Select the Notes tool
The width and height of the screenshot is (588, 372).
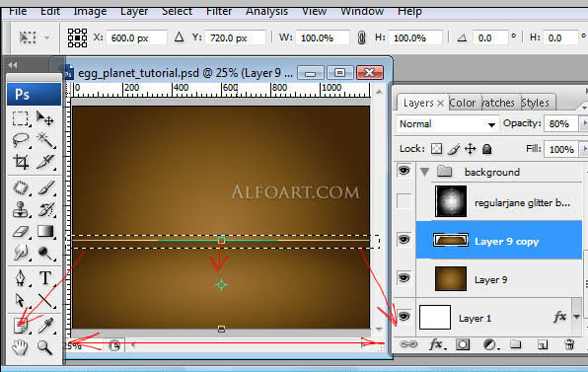21,326
